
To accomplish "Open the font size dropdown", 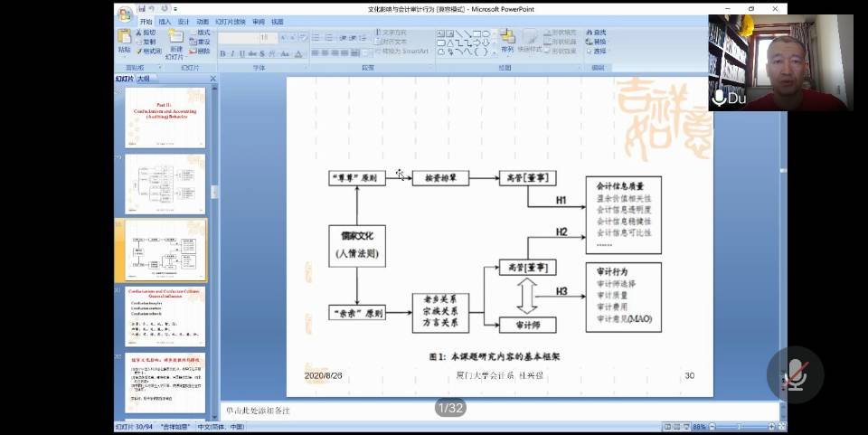I will point(275,38).
